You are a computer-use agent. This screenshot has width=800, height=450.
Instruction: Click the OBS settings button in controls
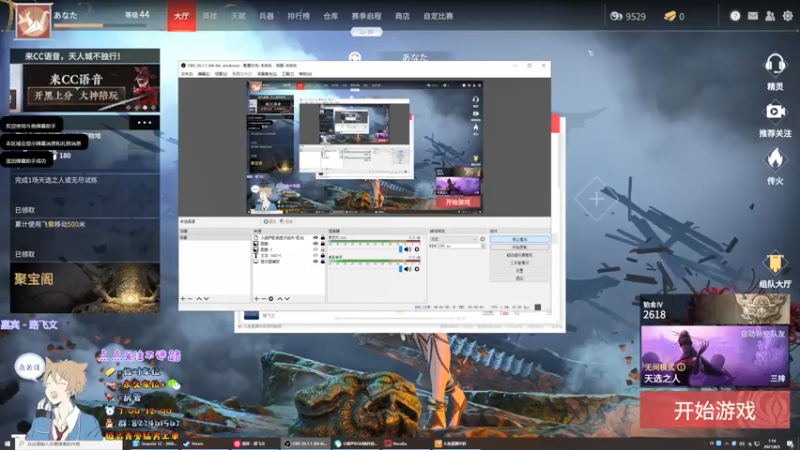(x=519, y=270)
